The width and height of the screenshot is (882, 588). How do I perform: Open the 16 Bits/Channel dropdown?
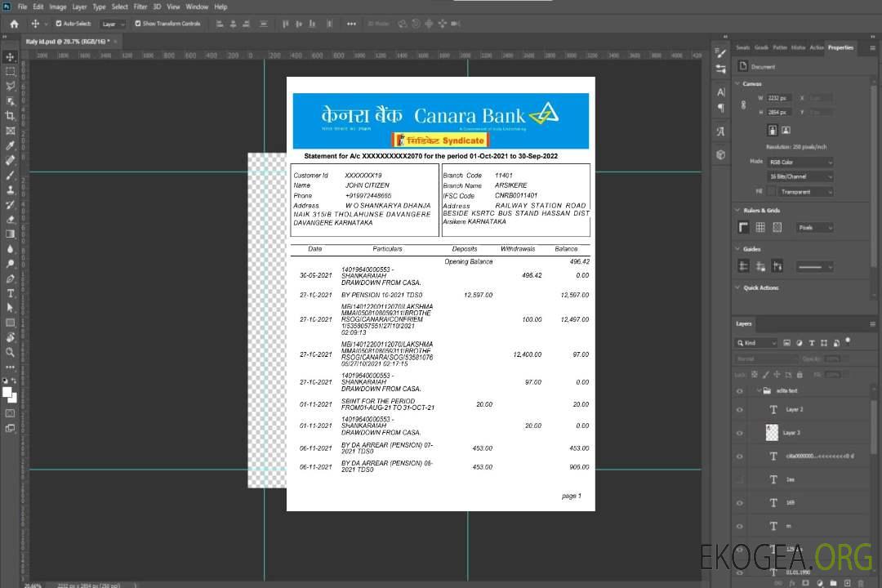[800, 176]
